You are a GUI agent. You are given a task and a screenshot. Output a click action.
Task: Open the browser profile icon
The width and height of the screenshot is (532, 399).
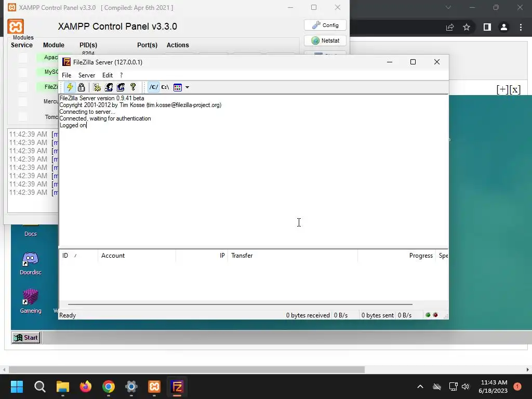(504, 27)
